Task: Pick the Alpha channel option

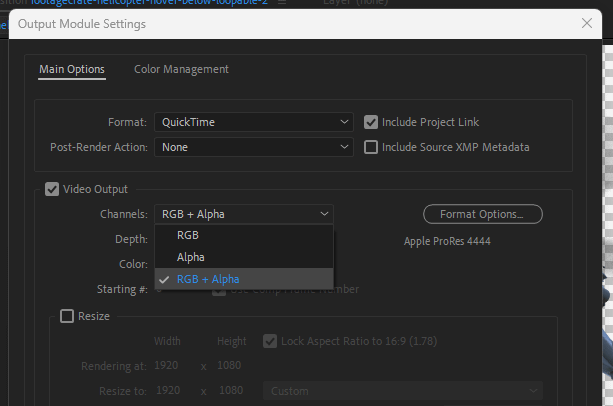Action: click(191, 257)
